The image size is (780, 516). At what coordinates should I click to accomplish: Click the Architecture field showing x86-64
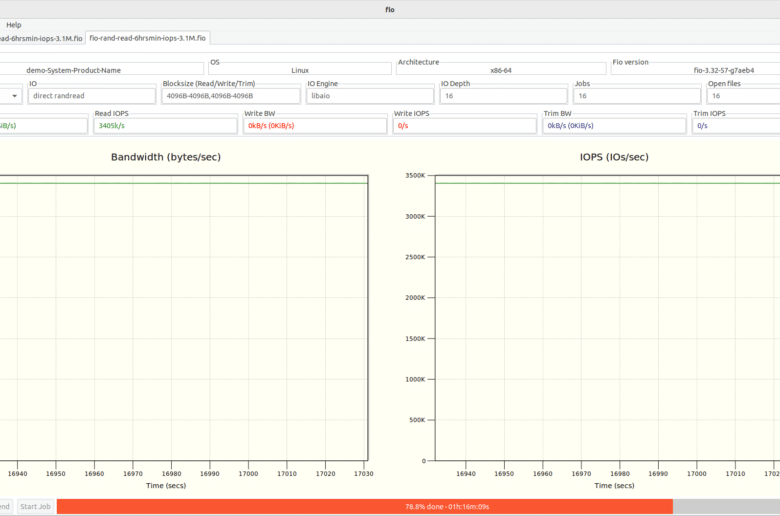coord(501,70)
